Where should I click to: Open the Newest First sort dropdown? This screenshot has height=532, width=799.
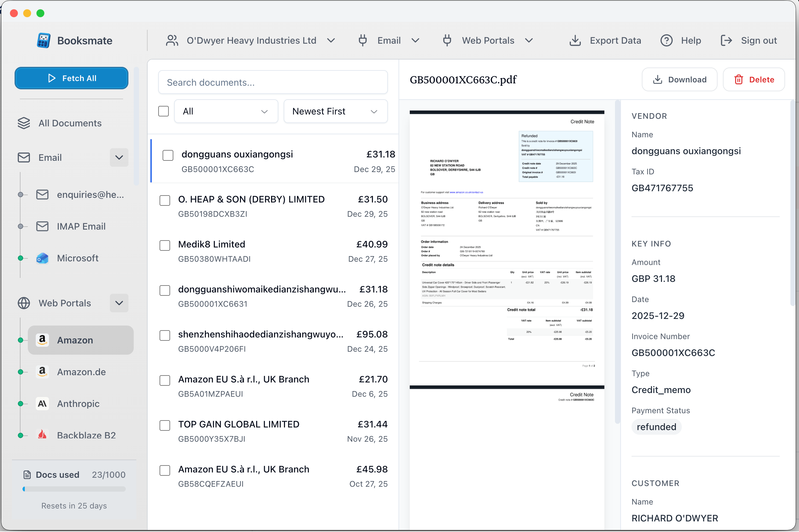click(x=335, y=111)
